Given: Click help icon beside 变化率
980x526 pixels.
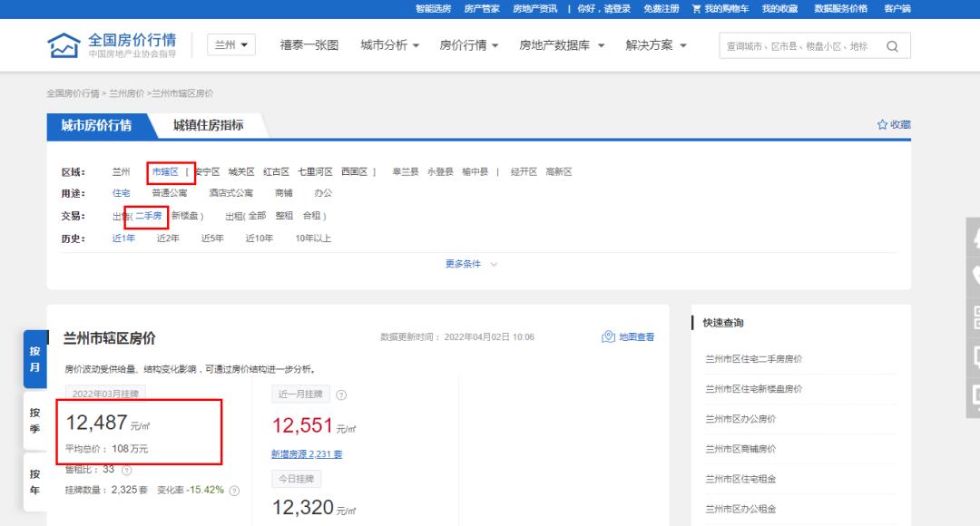Looking at the screenshot, I should click(x=234, y=491).
